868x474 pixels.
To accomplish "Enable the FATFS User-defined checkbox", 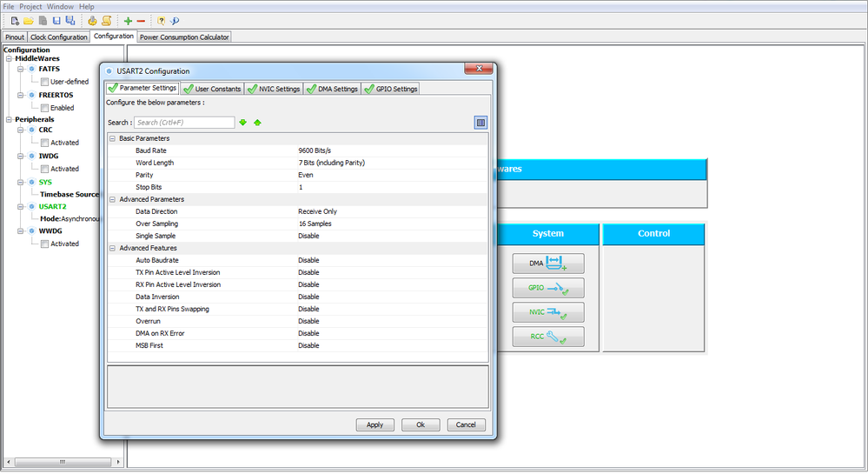I will 45,82.
